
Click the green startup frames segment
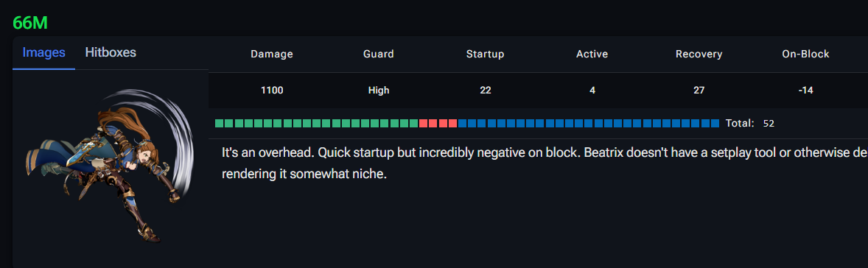point(317,123)
